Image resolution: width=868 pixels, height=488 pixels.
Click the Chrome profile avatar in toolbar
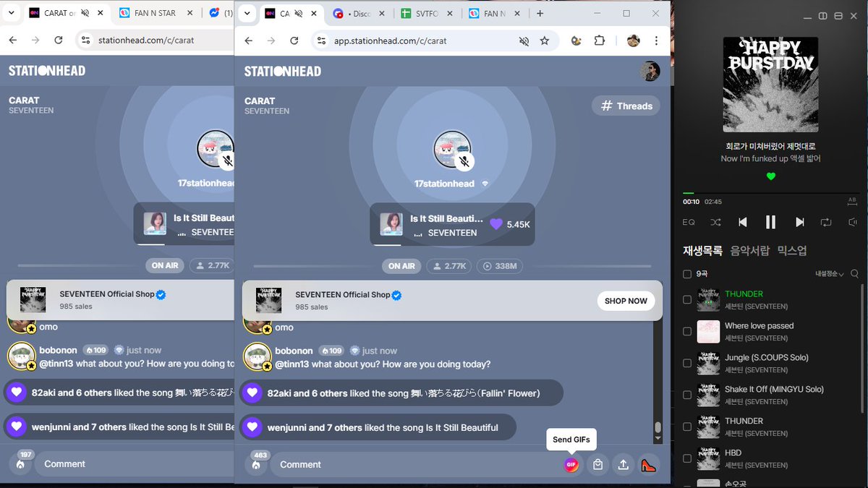click(634, 41)
